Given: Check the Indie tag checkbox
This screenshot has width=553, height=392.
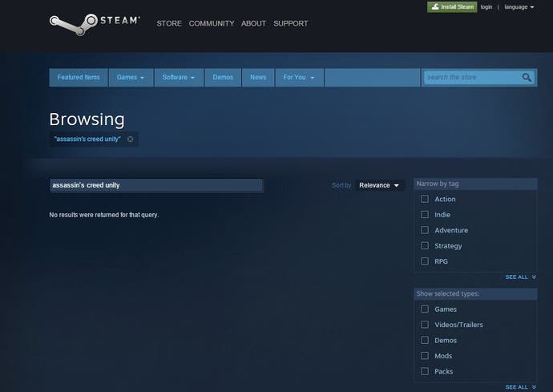Looking at the screenshot, I should point(425,215).
